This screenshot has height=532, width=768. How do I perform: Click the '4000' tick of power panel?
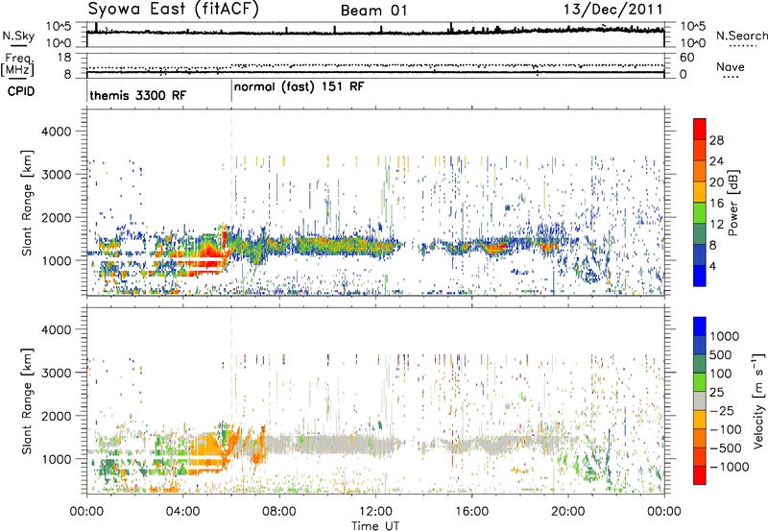coord(56,132)
